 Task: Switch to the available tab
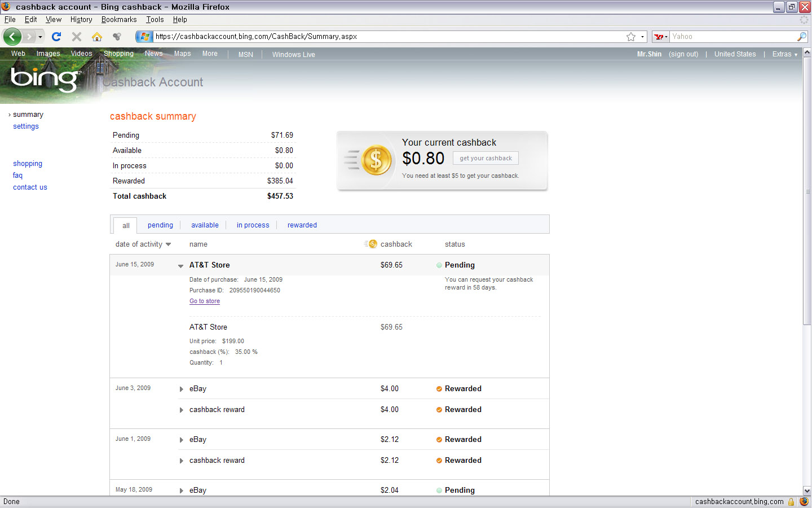(205, 225)
